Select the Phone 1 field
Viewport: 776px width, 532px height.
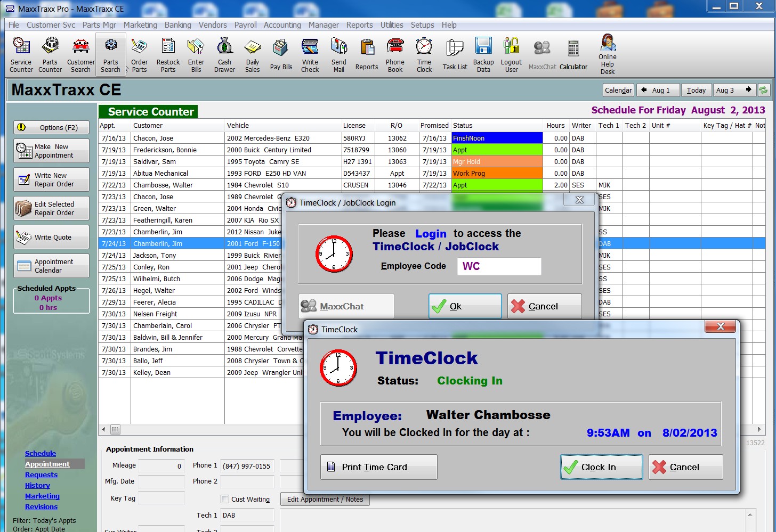point(247,466)
